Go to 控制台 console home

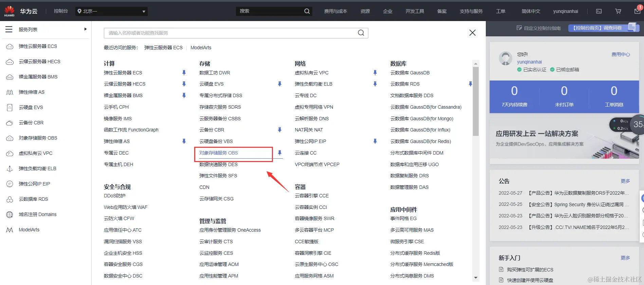coord(61,11)
